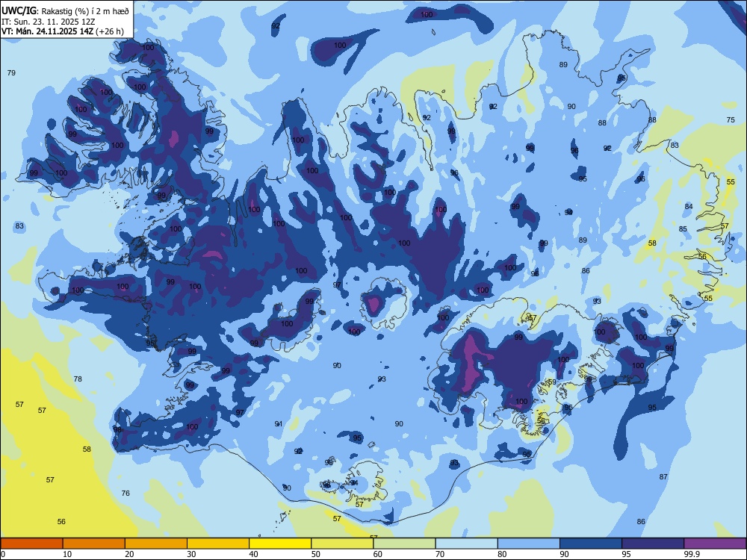The width and height of the screenshot is (747, 560).
Task: Click the humidity value '78' on the map
Action: point(78,379)
